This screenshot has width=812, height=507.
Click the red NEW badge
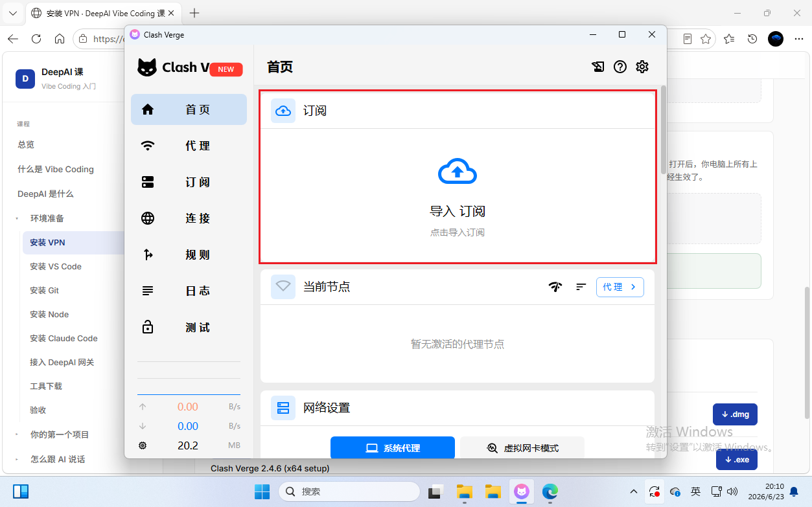pyautogui.click(x=226, y=69)
